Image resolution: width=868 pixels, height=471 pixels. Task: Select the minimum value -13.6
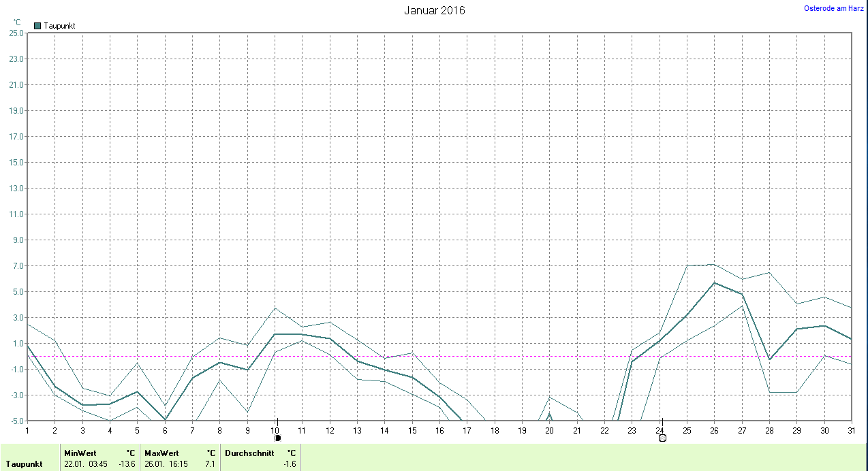pyautogui.click(x=127, y=464)
